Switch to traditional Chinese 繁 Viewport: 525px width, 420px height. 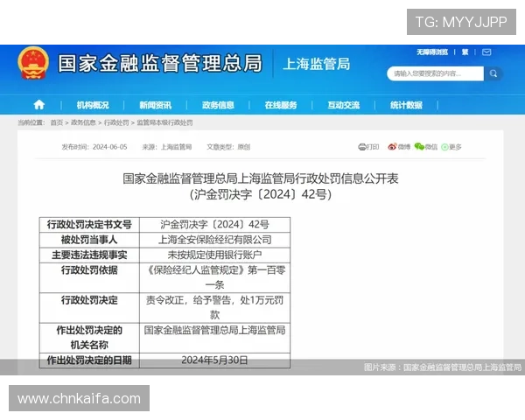[465, 52]
